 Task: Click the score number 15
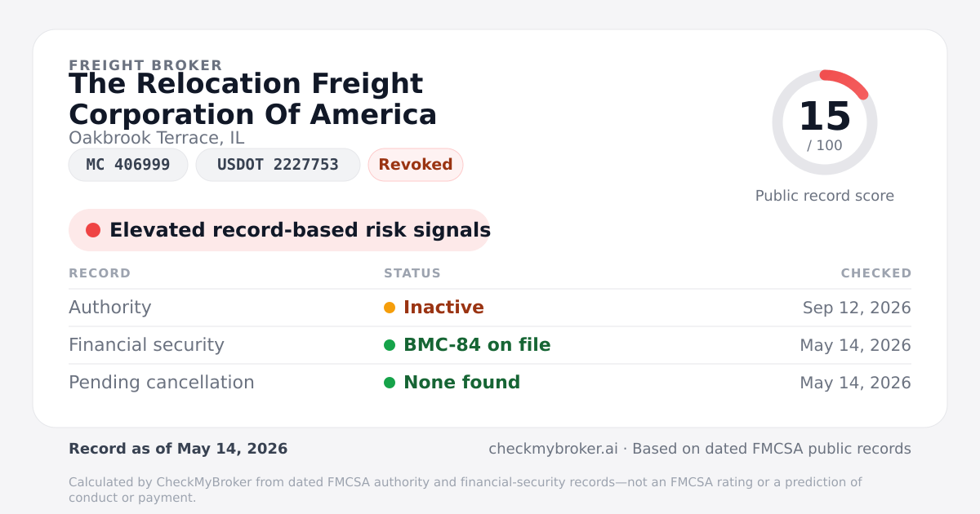825,117
